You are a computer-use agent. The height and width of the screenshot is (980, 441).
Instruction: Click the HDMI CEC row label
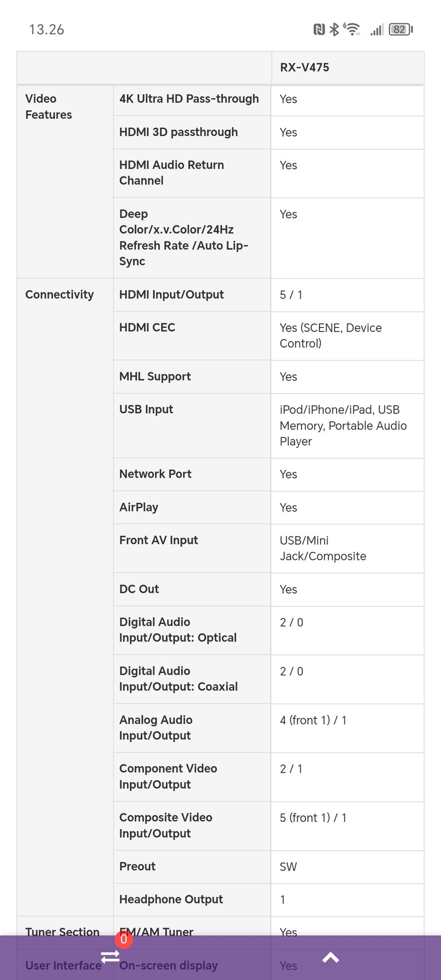coord(147,327)
